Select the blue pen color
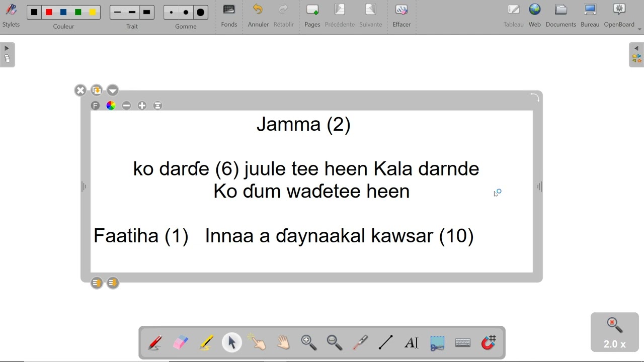 click(x=63, y=13)
